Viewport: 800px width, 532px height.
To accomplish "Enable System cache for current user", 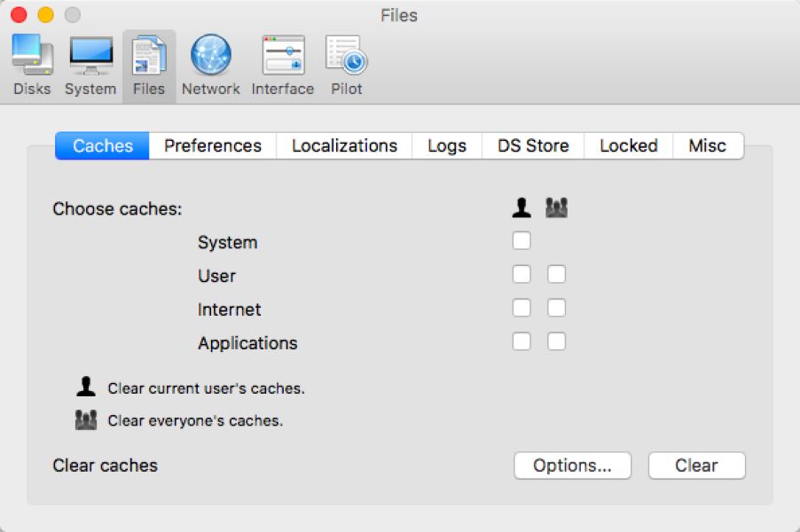I will point(522,241).
